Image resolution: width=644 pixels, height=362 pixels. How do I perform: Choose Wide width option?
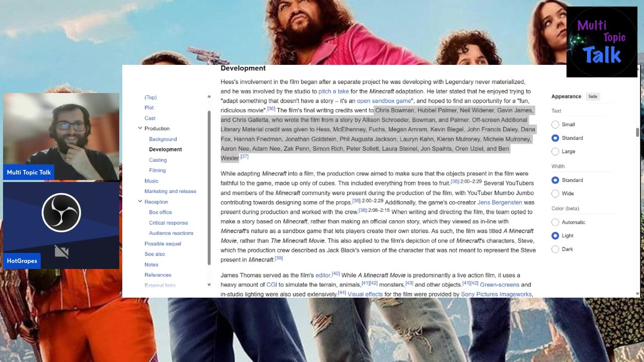(555, 194)
